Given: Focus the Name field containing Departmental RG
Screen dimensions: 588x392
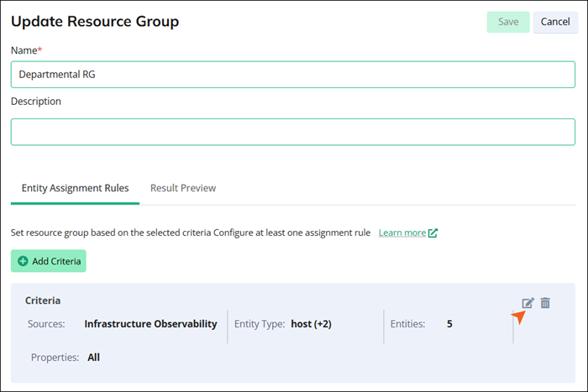Looking at the screenshot, I should (x=292, y=75).
